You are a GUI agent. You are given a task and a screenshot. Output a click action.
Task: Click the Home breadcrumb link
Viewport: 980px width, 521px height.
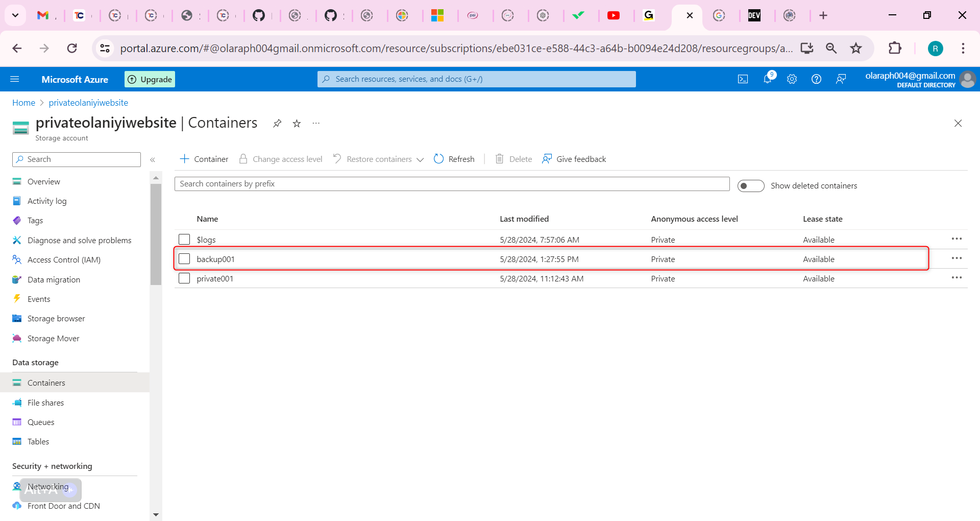click(x=23, y=103)
